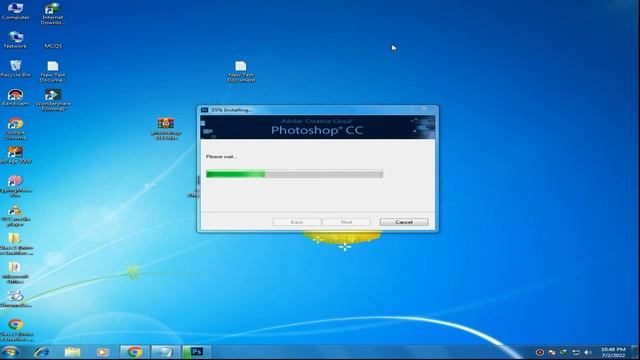Open Internet Explorer from taskbar
The width and height of the screenshot is (640, 360).
click(41, 352)
